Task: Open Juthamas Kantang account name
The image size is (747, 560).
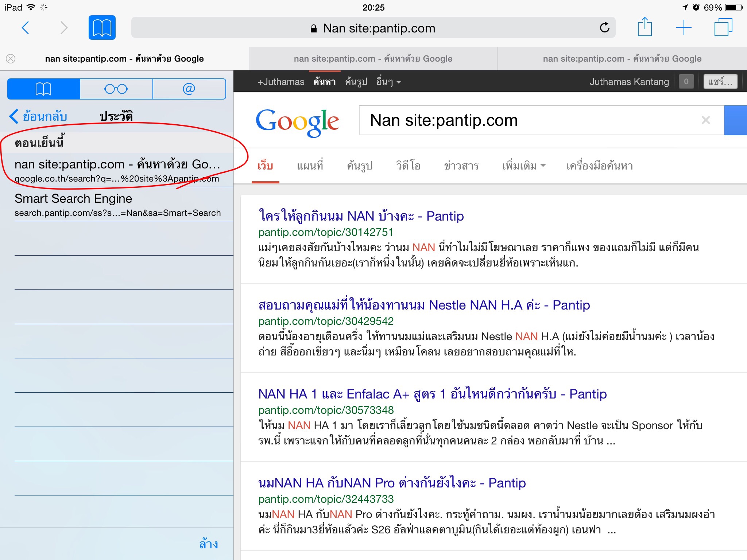Action: click(629, 82)
